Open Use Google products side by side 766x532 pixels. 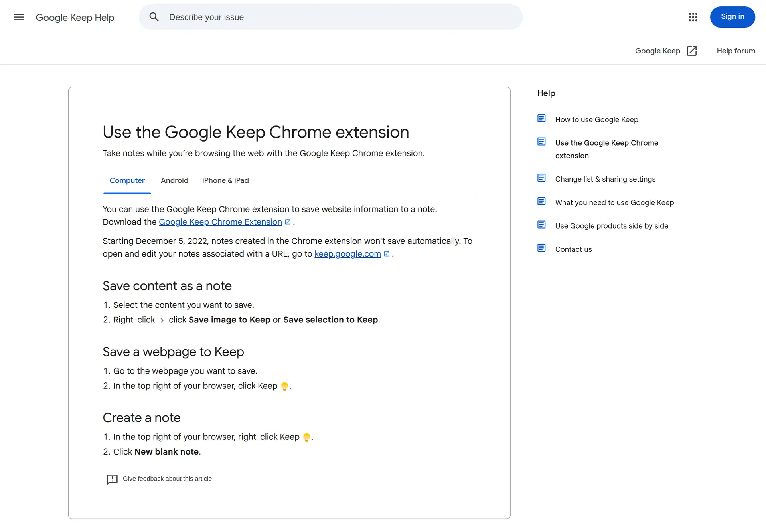pyautogui.click(x=612, y=226)
